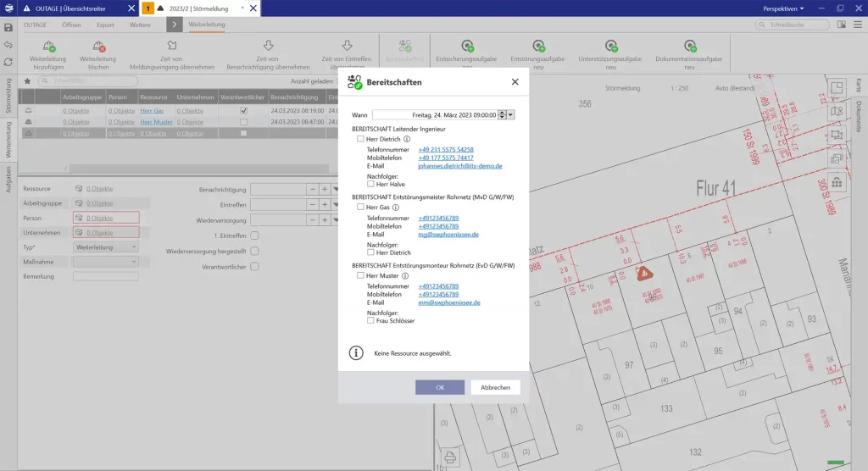The image size is (868, 471).
Task: Open the Wann date dropdown arrow
Action: 511,114
